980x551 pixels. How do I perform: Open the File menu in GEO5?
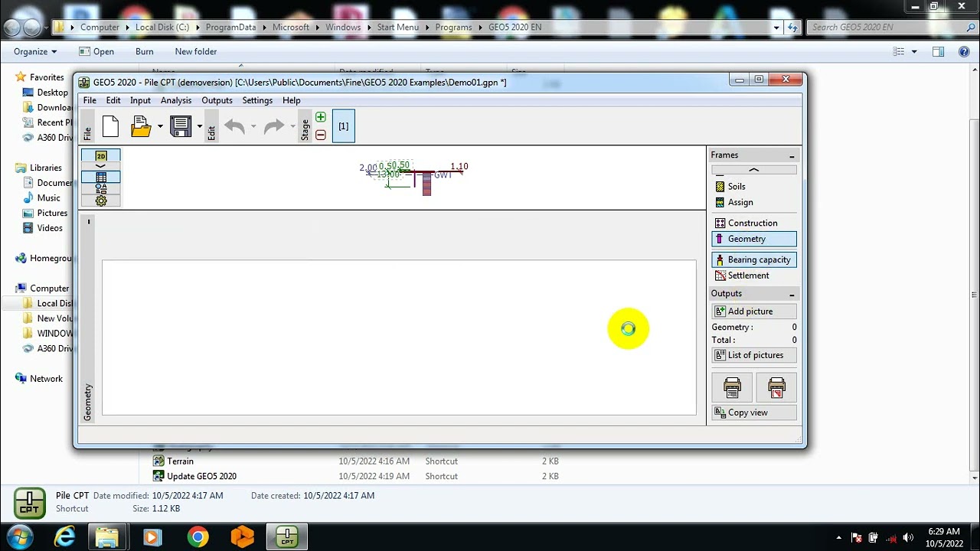tap(90, 100)
